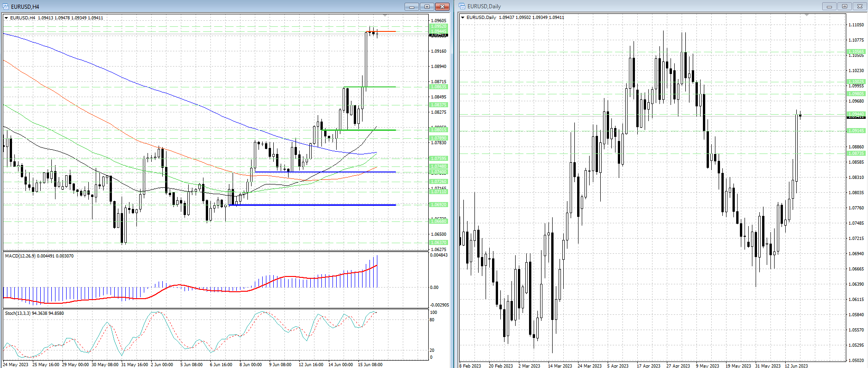The image size is (868, 368).
Task: Close the EURUSD,Daily chart window
Action: pyautogui.click(x=860, y=6)
